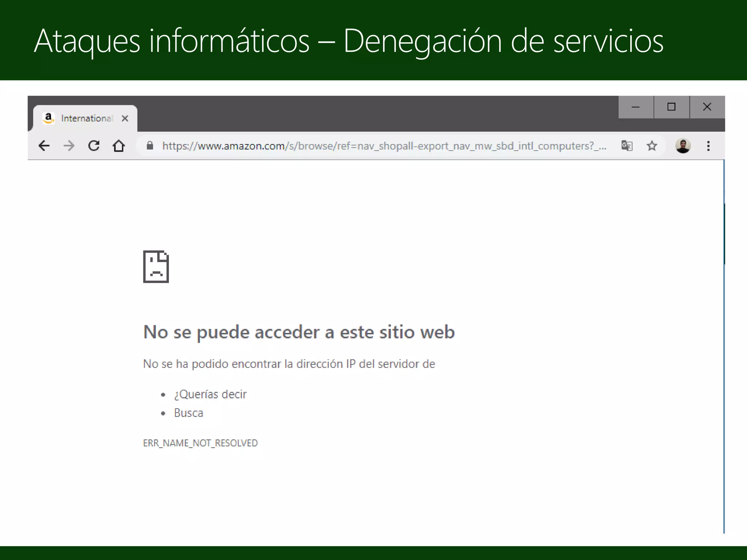Image resolution: width=747 pixels, height=560 pixels.
Task: Click the Amazon favicon on the tab
Action: pos(49,118)
